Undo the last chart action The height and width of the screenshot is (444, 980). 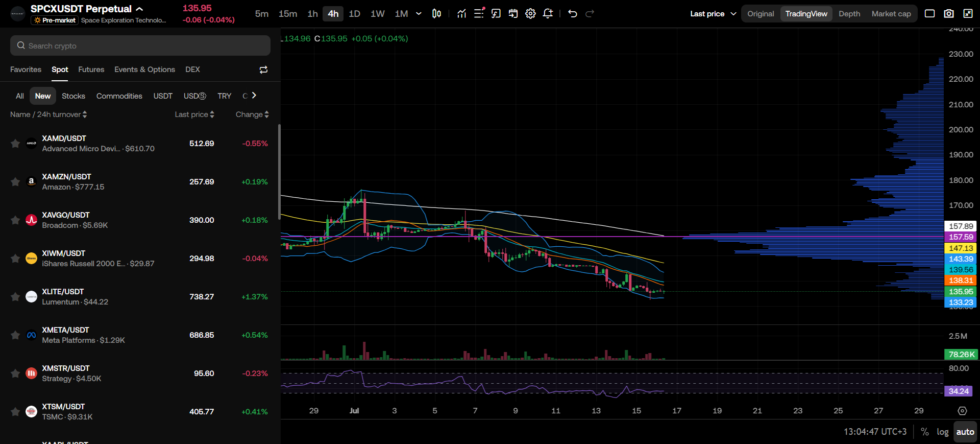573,14
